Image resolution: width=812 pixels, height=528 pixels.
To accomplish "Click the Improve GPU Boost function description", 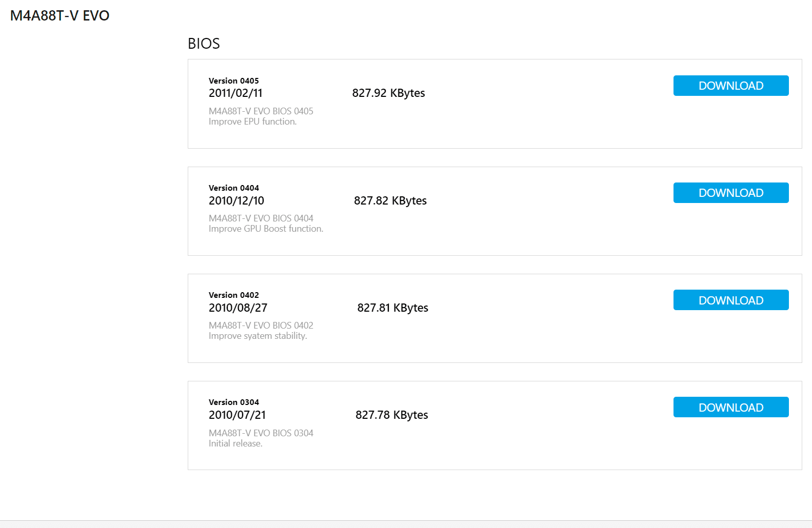I will click(266, 229).
